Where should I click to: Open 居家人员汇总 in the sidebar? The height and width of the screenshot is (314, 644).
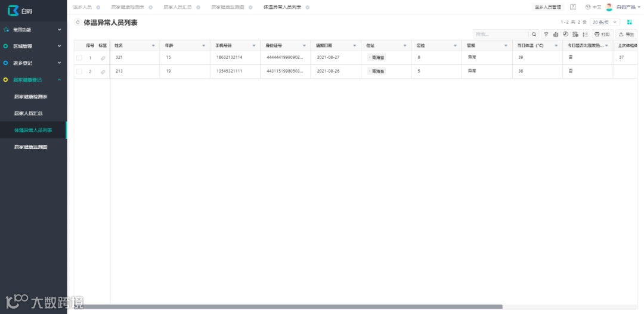point(29,113)
